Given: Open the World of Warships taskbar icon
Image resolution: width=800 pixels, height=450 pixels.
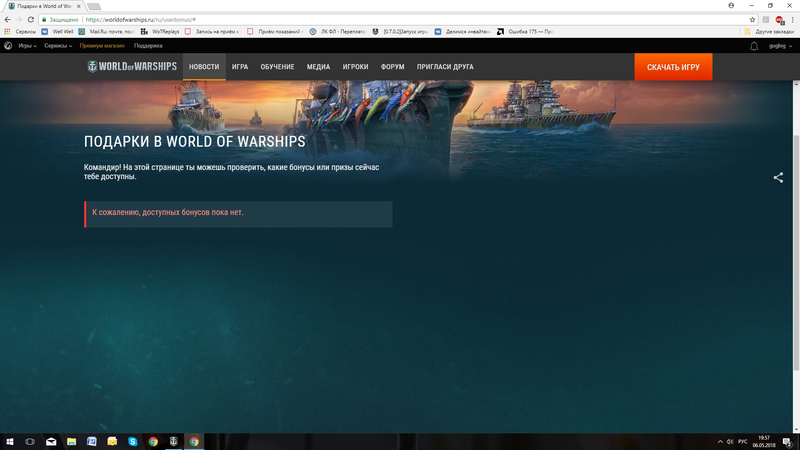Looking at the screenshot, I should tap(173, 441).
